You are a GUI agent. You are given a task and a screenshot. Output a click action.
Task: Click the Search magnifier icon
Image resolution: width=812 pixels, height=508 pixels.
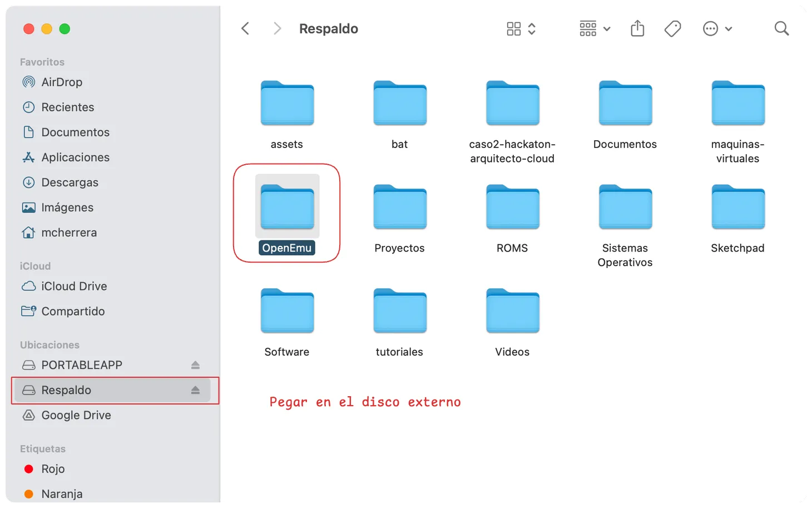click(781, 29)
